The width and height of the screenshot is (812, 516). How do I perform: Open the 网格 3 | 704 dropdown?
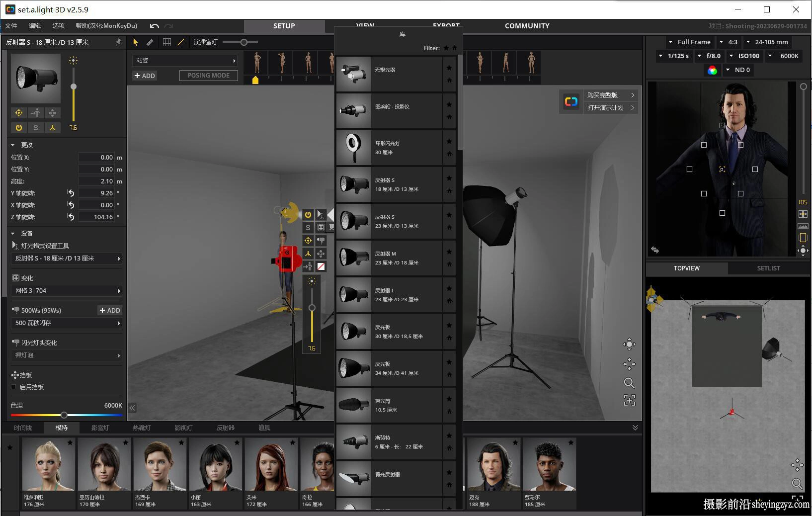(67, 291)
